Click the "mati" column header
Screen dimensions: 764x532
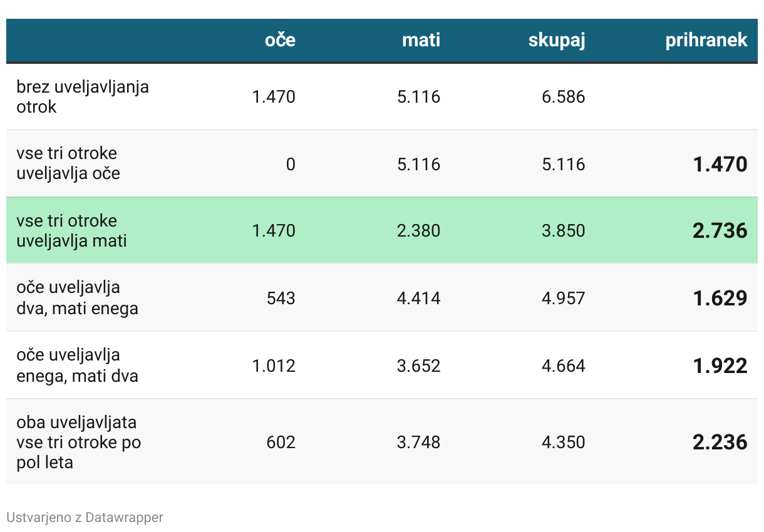421,40
